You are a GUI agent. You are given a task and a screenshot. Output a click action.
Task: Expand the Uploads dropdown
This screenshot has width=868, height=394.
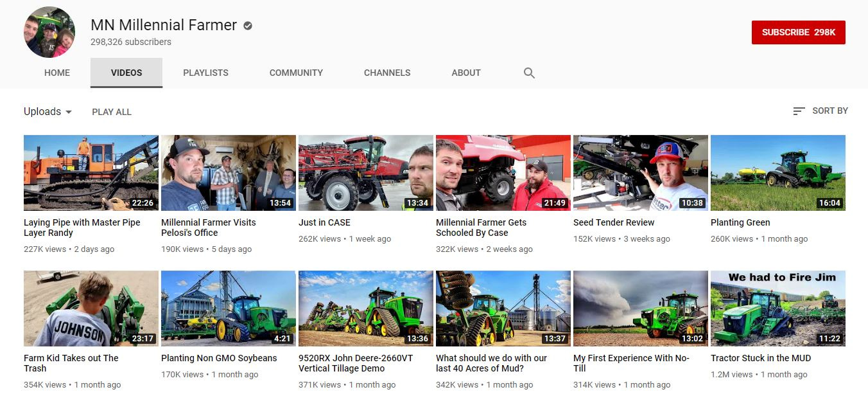48,111
